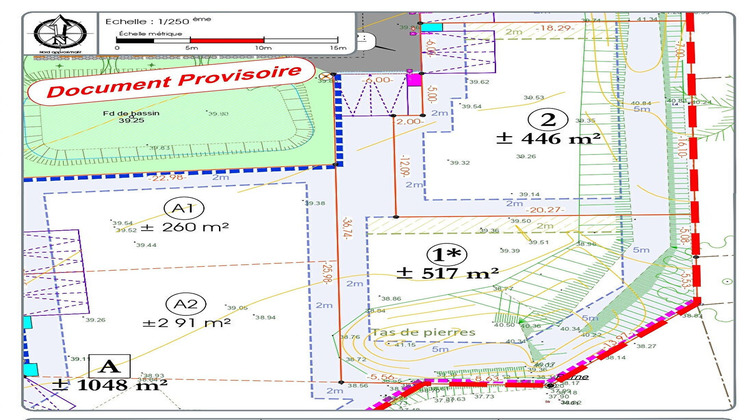This screenshot has width=750, height=420.
Task: Click the '-13.97-' boundary dimension
Action: [616, 342]
